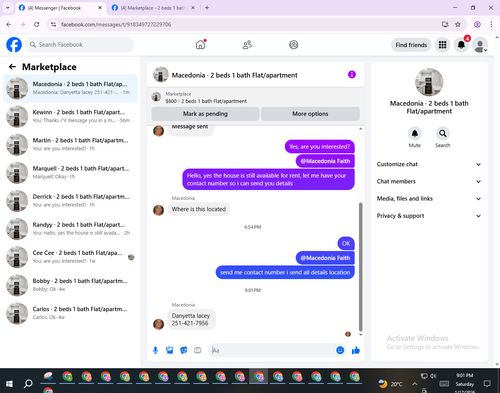Send a thumbs-up like
Image resolution: width=500 pixels, height=393 pixels.
pos(356,350)
